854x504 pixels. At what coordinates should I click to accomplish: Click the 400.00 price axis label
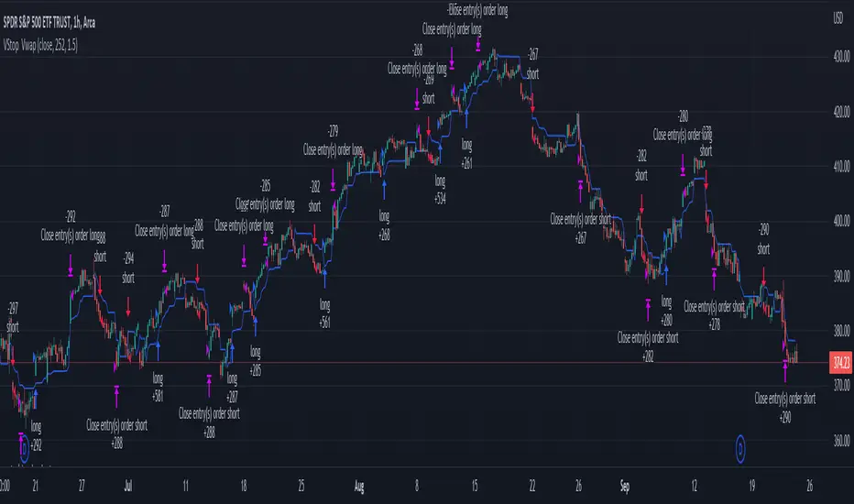(841, 221)
